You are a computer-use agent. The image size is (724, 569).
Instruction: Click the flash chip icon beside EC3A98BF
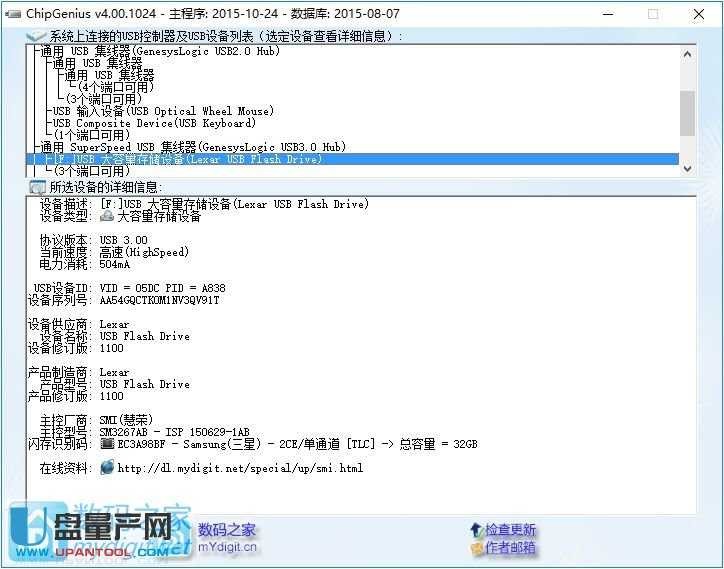(x=107, y=444)
